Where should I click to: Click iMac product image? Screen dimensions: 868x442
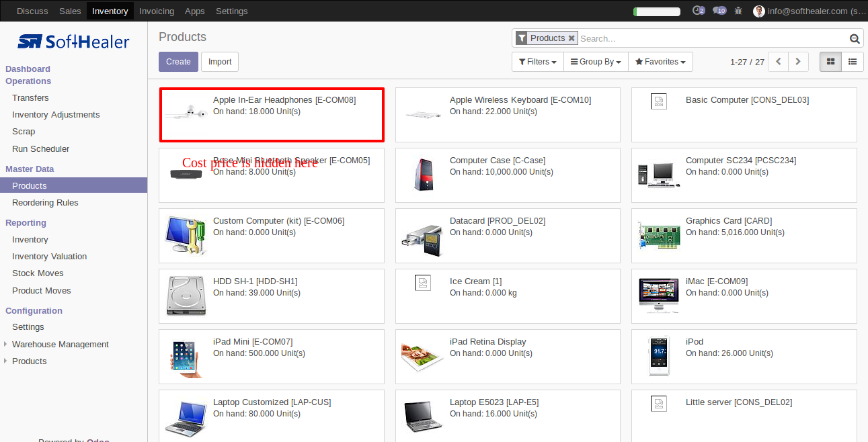click(659, 296)
